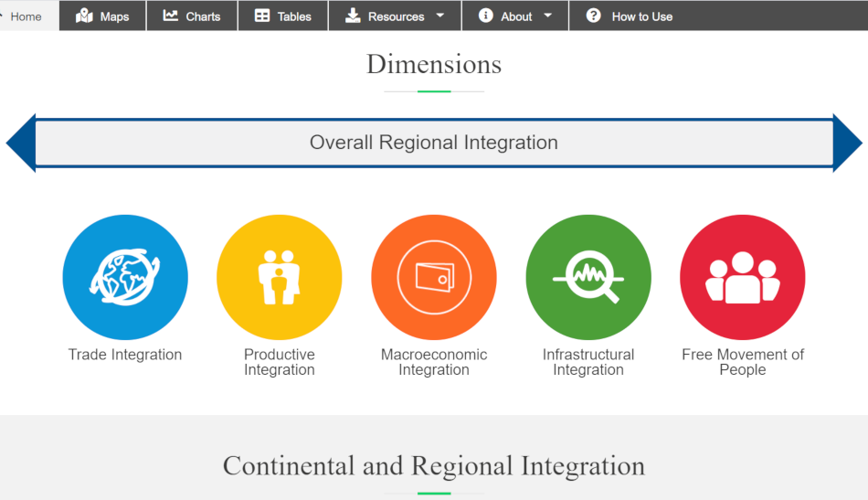The image size is (868, 500).
Task: Click the map icon beside Maps
Action: pos(84,16)
